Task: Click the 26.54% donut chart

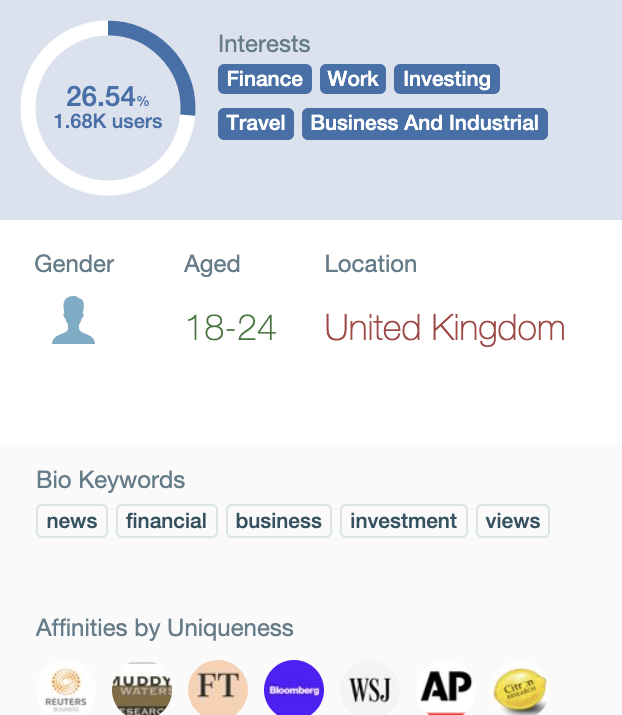Action: (108, 107)
